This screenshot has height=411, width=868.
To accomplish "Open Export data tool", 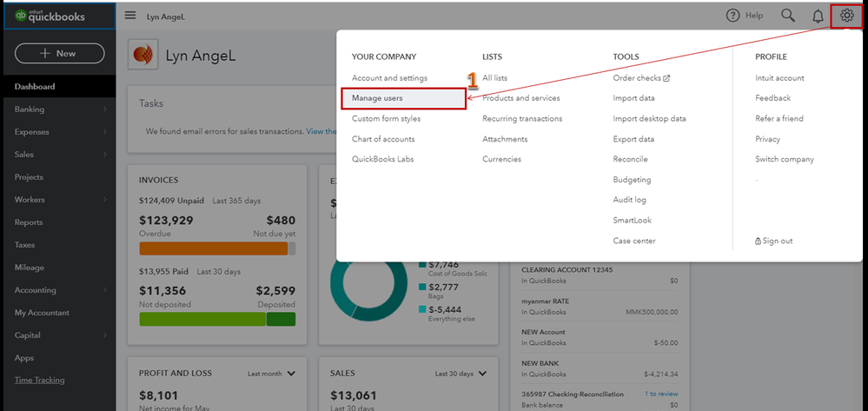I will [x=633, y=139].
